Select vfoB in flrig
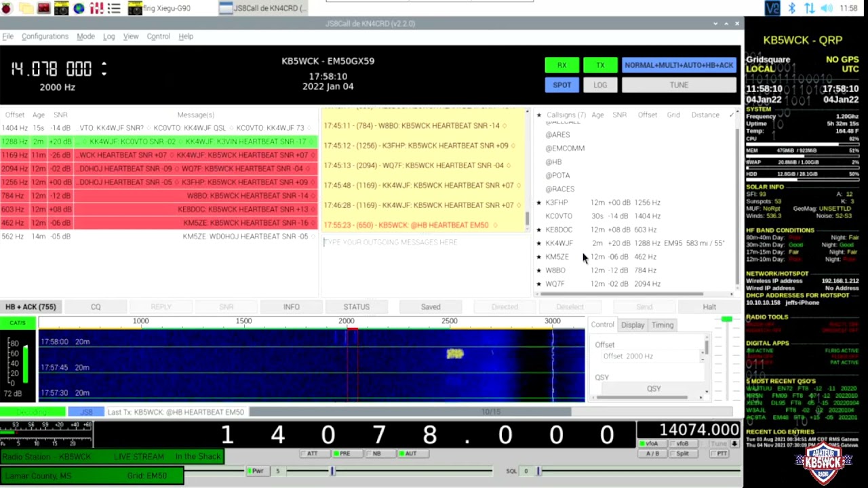The height and width of the screenshot is (488, 868). (682, 444)
